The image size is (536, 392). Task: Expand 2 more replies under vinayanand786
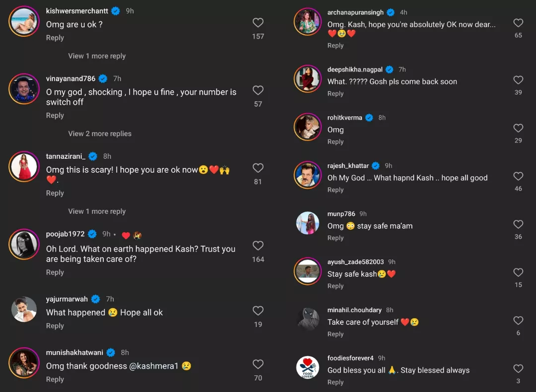click(x=100, y=133)
